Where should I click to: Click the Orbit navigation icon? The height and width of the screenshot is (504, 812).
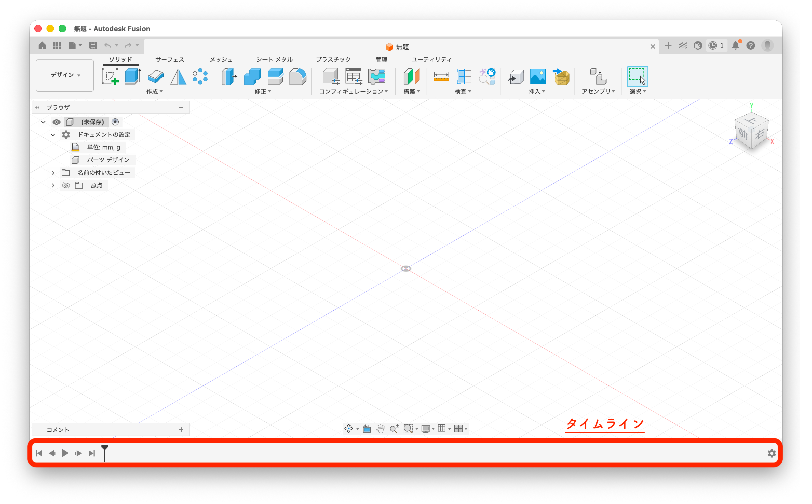349,428
